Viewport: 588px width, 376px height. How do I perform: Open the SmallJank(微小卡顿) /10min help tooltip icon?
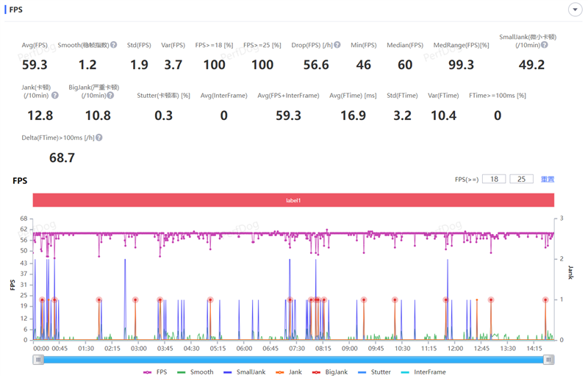point(545,45)
